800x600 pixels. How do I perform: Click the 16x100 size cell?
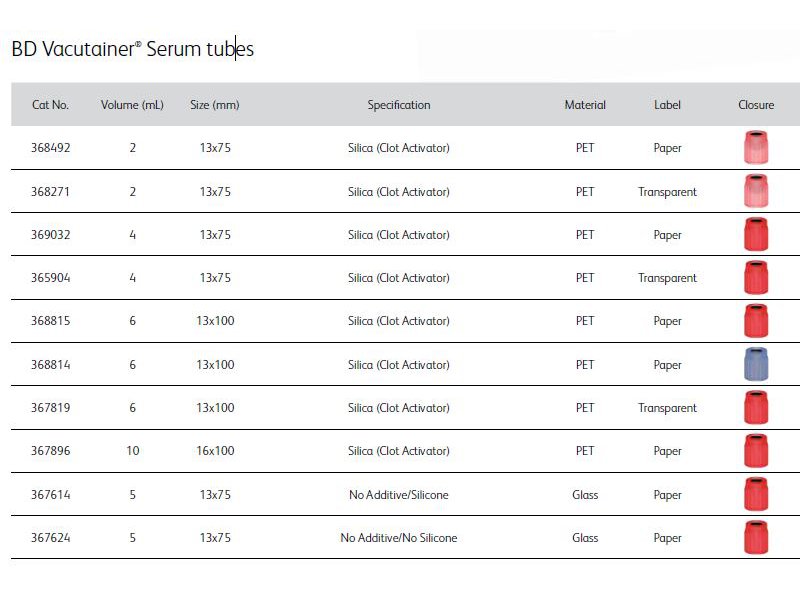215,451
